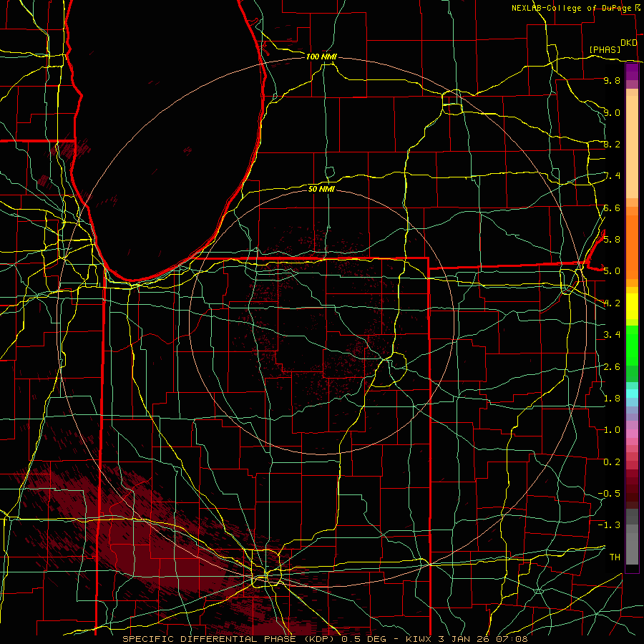Image resolution: width=644 pixels, height=644 pixels.
Task: Click the 1.0 value on the color scale
Action: (612, 429)
